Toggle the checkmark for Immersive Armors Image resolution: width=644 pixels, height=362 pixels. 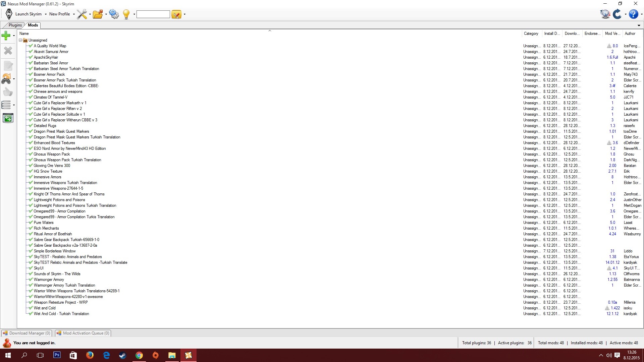tap(31, 177)
